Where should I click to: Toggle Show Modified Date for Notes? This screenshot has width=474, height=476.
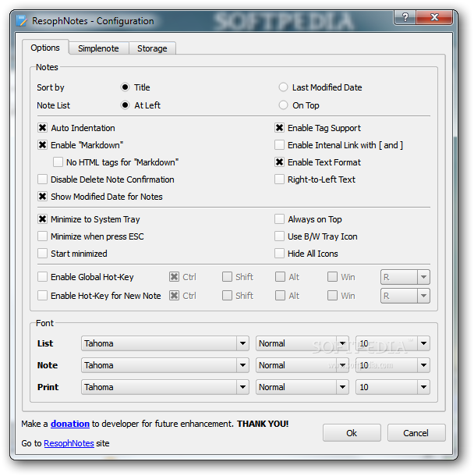pos(42,197)
